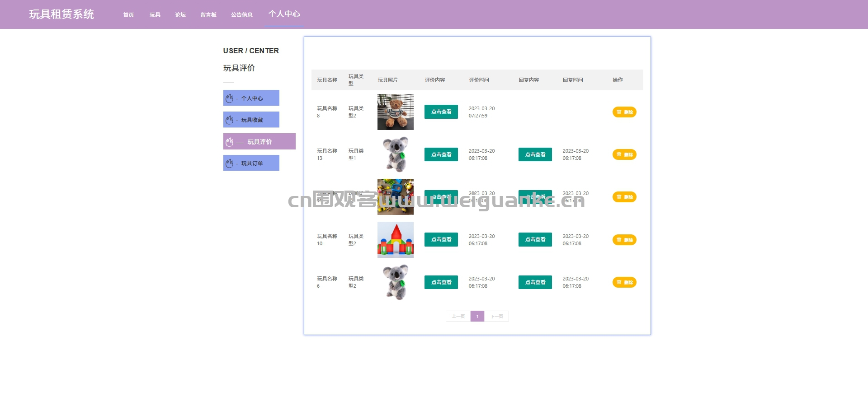Image resolution: width=868 pixels, height=415 pixels.
Task: Click the flame icon beside 个人中心 in sidebar
Action: (230, 98)
